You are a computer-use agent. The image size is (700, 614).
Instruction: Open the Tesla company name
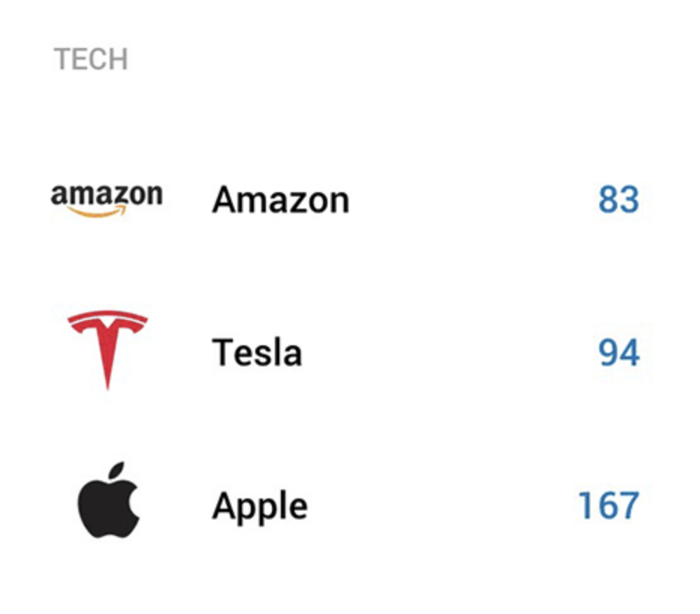[257, 353]
